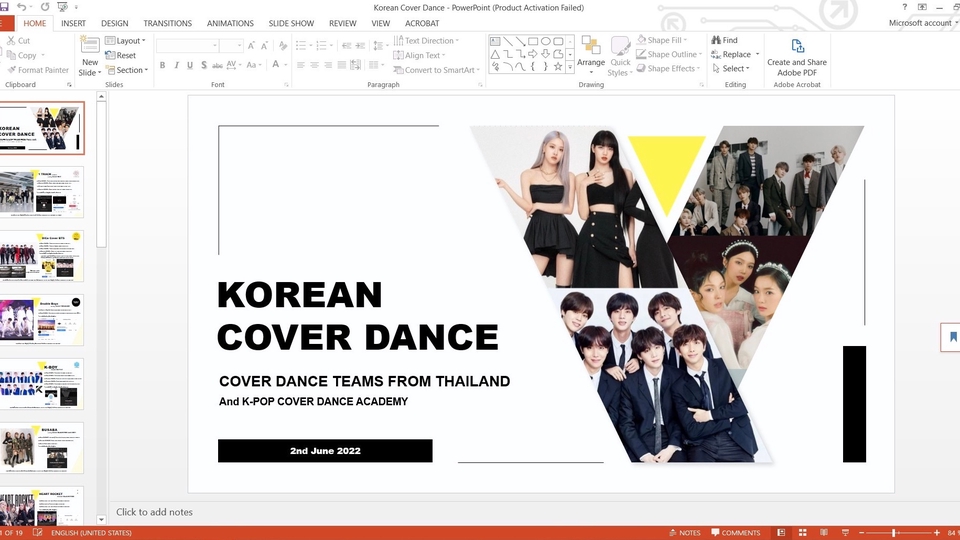Open the font size combo box

pyautogui.click(x=232, y=46)
